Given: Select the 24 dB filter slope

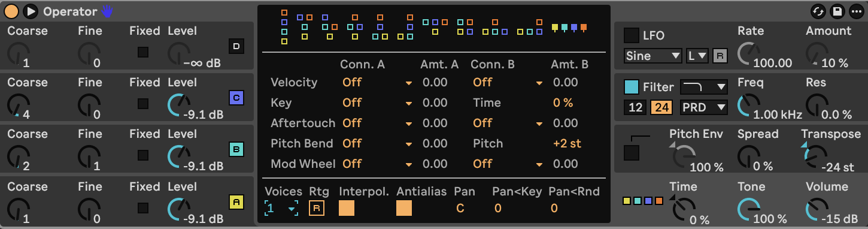Looking at the screenshot, I should click(662, 107).
